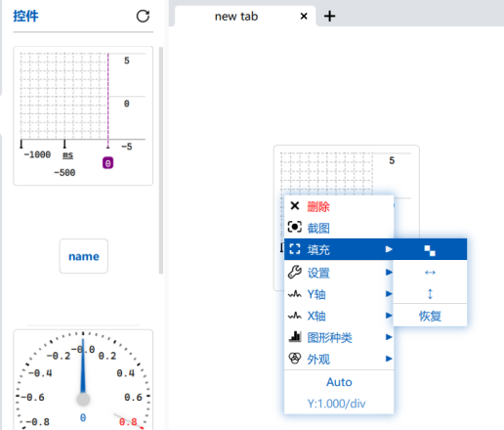Screen dimensions: 504x430
Task: Click the palette icon beside 外观
Action: pos(295,358)
